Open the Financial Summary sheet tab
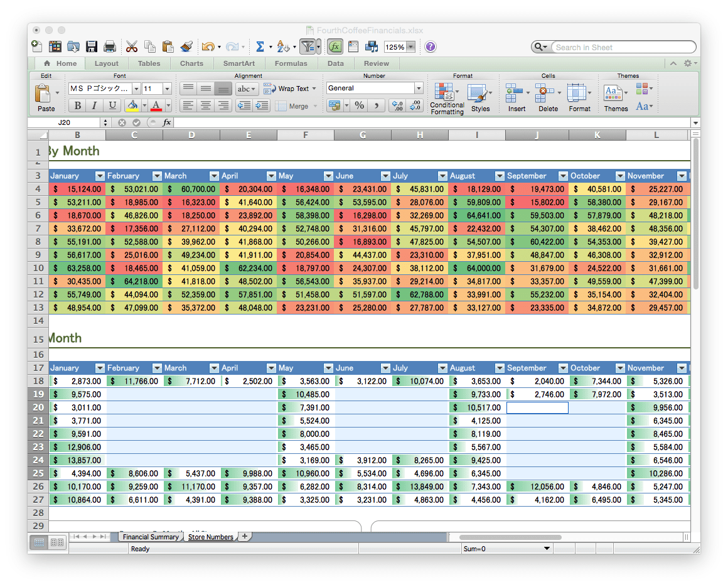Image resolution: width=728 pixels, height=587 pixels. point(151,537)
